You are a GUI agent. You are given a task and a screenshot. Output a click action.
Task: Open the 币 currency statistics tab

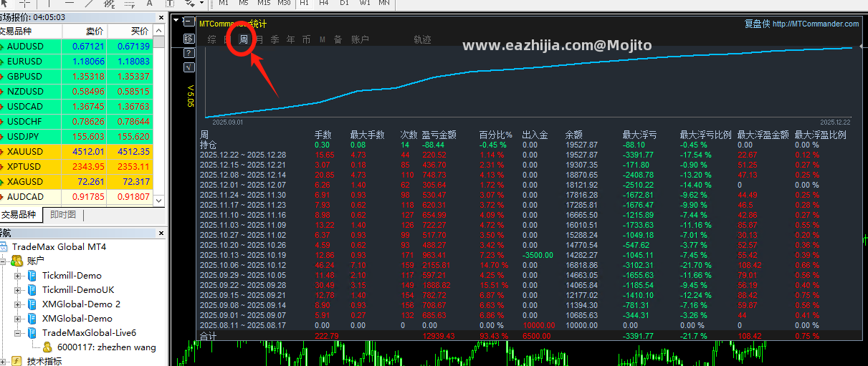click(307, 39)
